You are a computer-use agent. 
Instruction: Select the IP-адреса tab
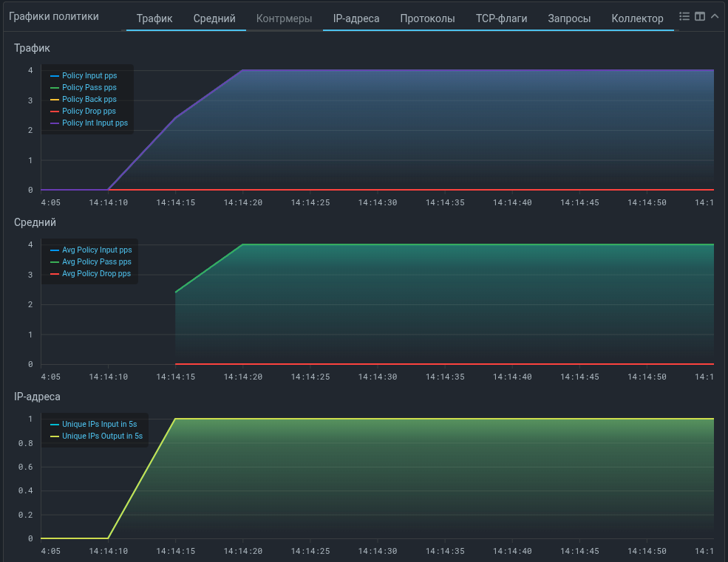[356, 18]
